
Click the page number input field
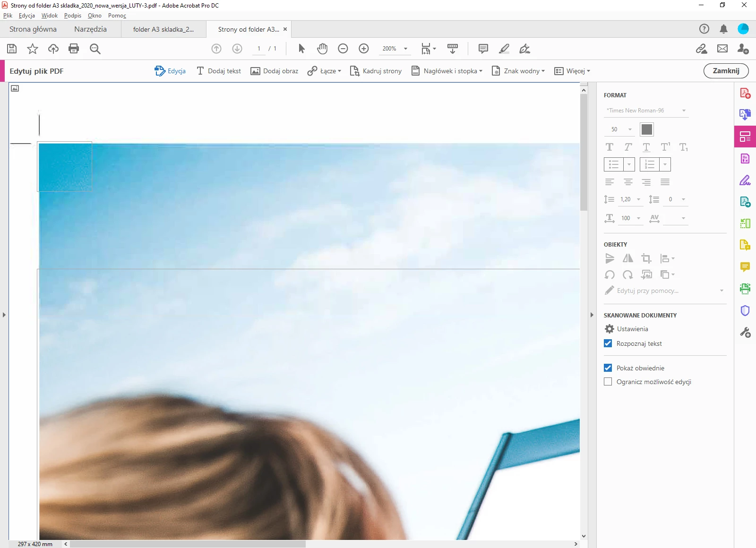pyautogui.click(x=259, y=49)
